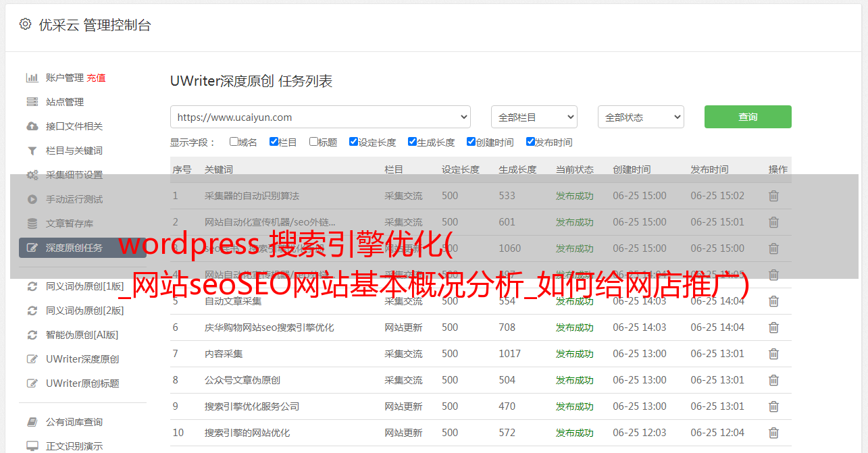Click the red 充值 link

96,78
